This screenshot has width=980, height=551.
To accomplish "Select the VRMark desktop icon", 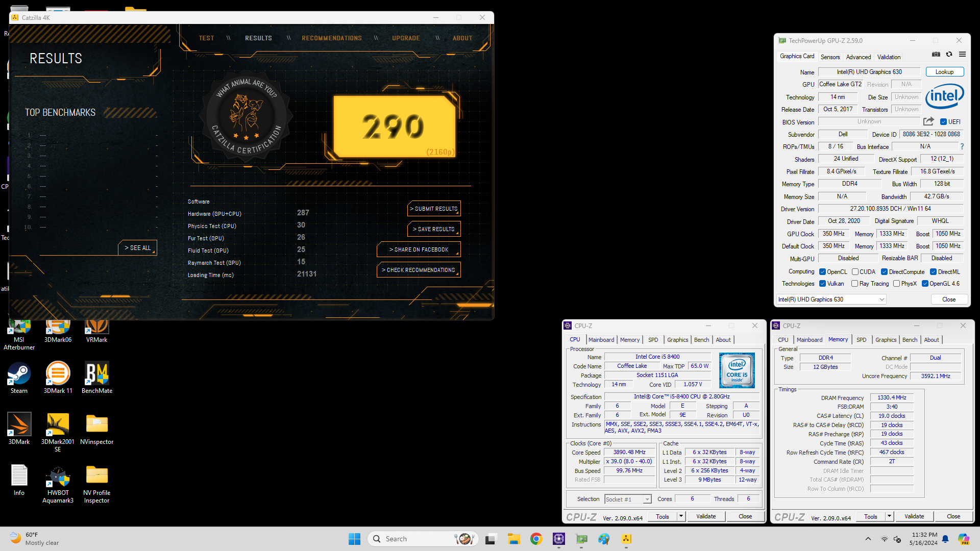I will (96, 331).
